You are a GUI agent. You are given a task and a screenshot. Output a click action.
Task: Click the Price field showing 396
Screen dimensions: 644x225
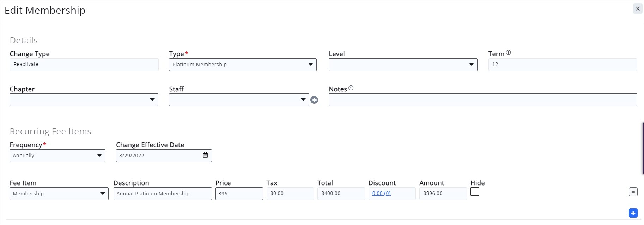[x=239, y=194]
